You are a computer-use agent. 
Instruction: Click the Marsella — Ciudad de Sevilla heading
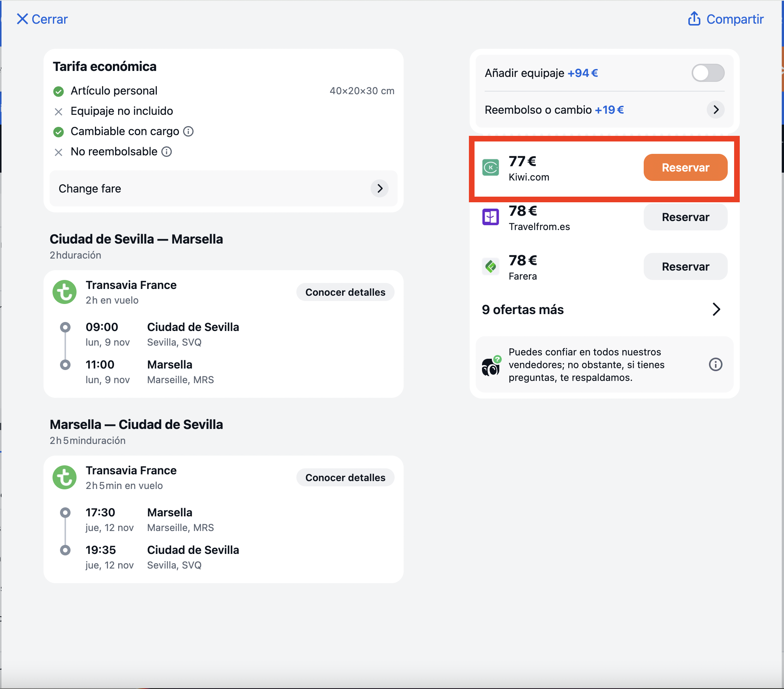point(136,424)
